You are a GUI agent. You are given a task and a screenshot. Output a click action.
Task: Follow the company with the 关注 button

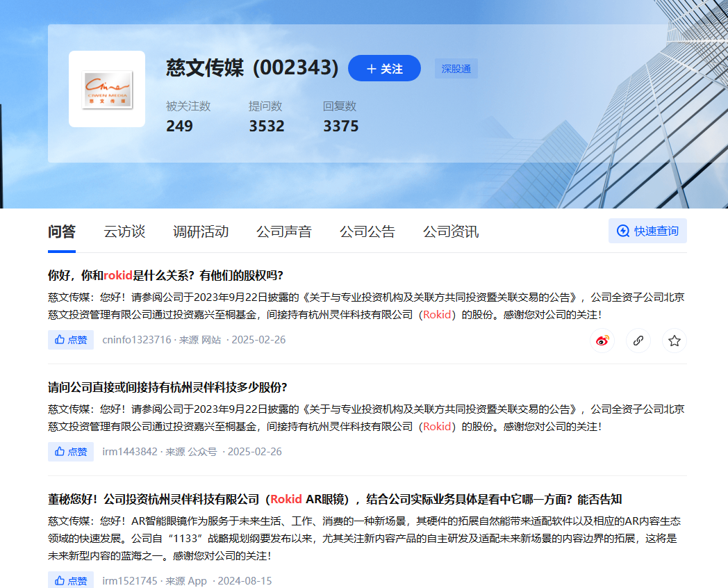[384, 68]
